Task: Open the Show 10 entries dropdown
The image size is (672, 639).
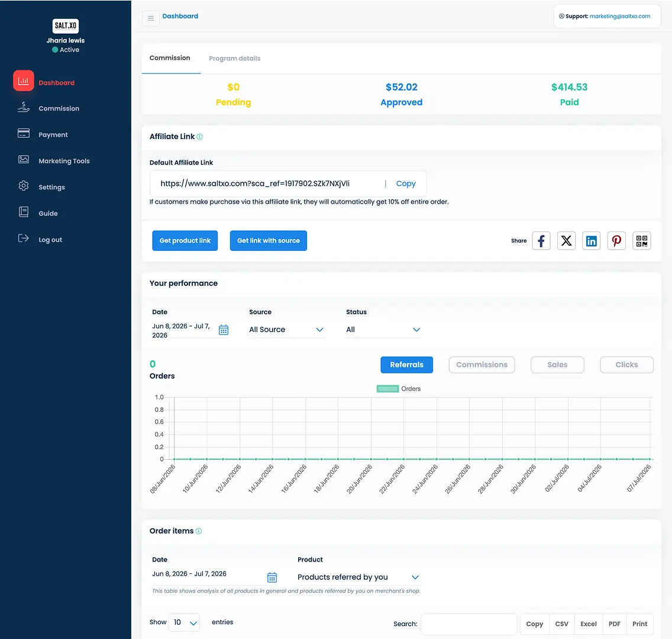Action: pyautogui.click(x=185, y=622)
